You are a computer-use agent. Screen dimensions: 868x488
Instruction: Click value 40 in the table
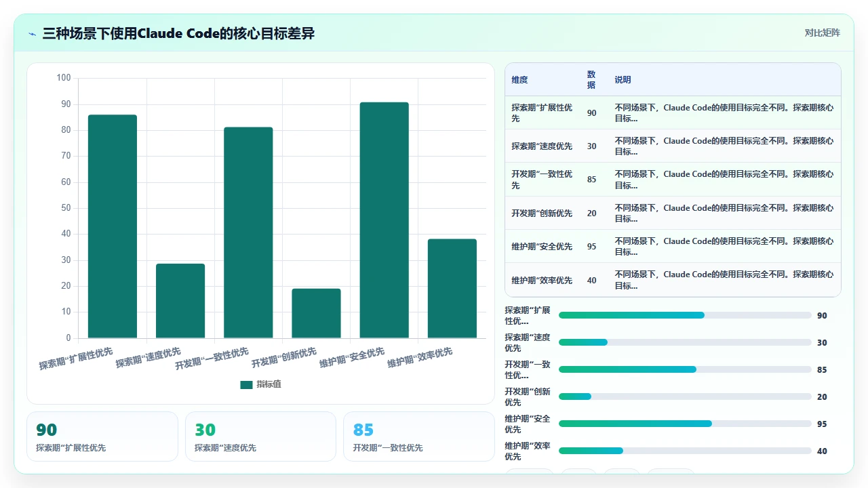pos(591,281)
